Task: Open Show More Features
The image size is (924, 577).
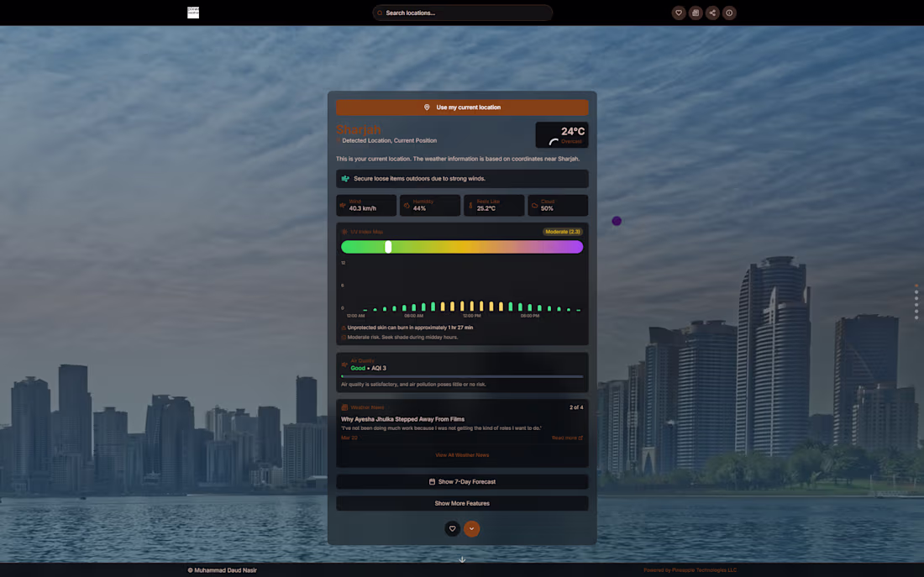Action: (x=462, y=503)
